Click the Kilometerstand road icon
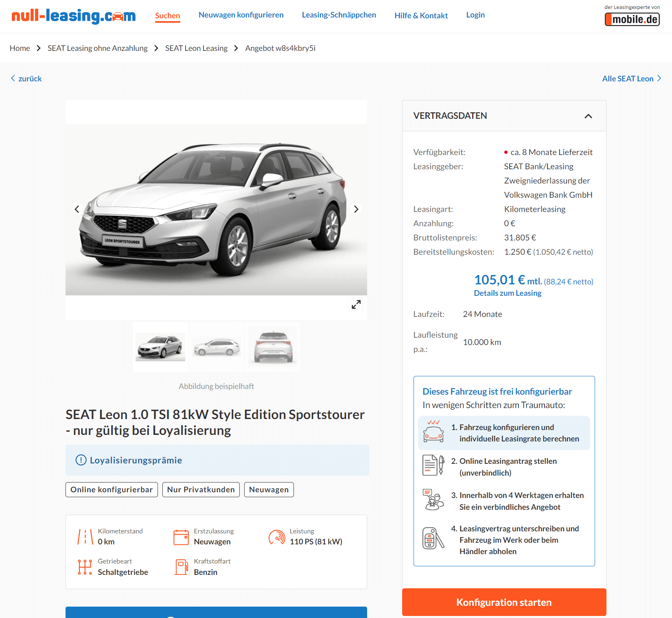The width and height of the screenshot is (672, 618). 85,537
